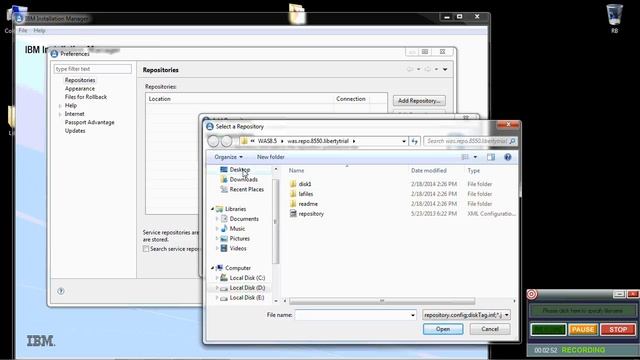This screenshot has height=360, width=640.
Task: Open the file type filter dropdown
Action: 507,315
